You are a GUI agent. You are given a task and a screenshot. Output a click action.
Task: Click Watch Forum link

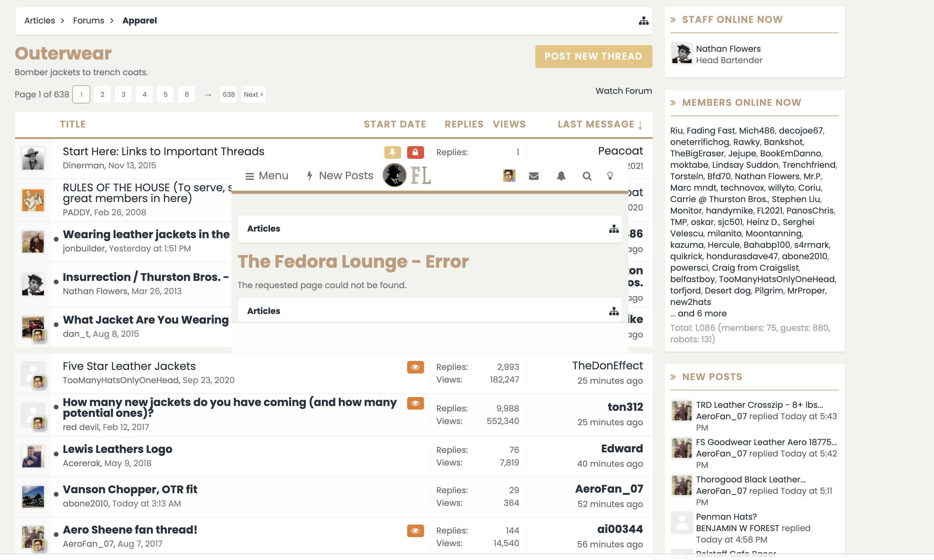pyautogui.click(x=624, y=91)
